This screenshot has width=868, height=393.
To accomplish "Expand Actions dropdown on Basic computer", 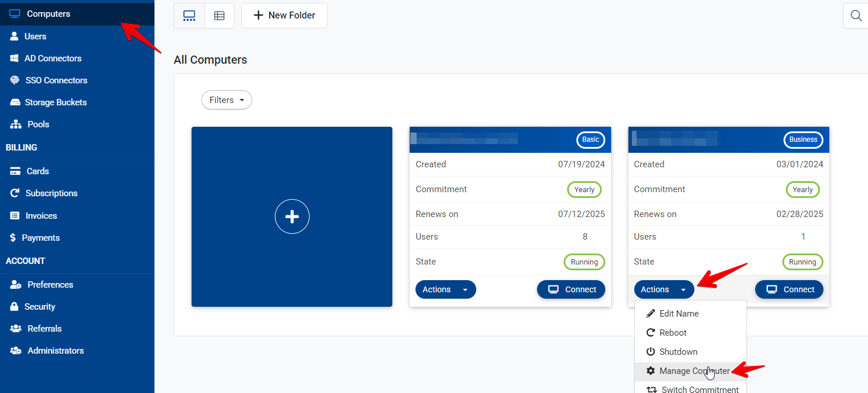I will 446,289.
